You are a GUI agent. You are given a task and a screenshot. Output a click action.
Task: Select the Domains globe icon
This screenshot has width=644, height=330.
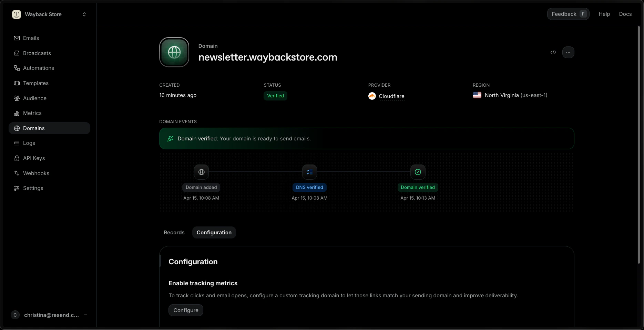coord(17,128)
